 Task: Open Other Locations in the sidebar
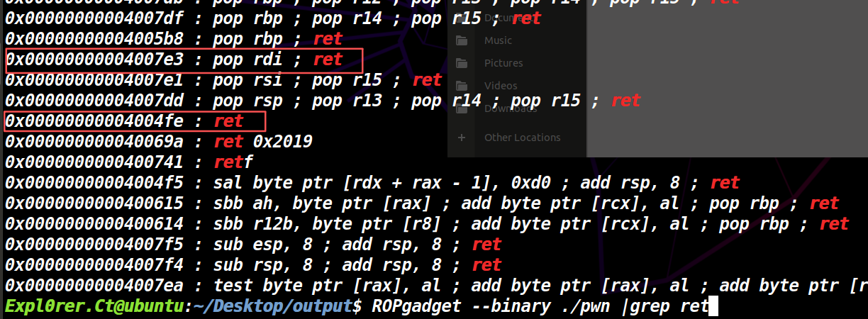(x=522, y=138)
